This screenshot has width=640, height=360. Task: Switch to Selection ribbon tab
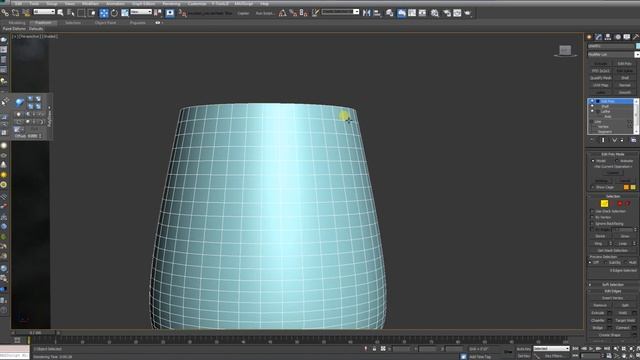tap(73, 22)
